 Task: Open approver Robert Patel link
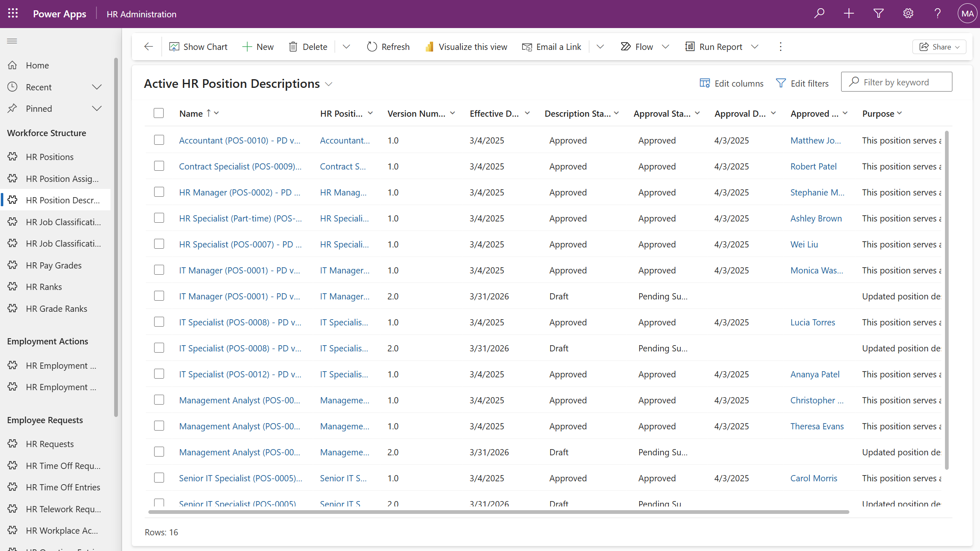click(814, 166)
